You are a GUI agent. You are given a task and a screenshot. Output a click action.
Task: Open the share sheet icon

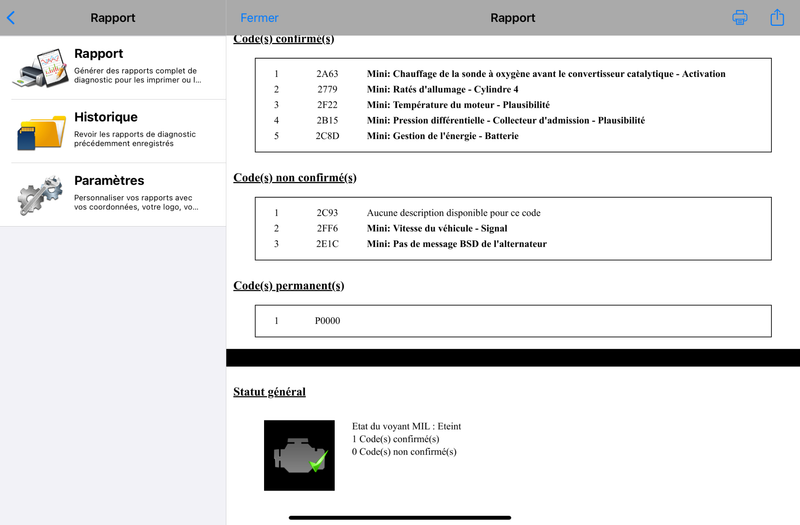coord(777,17)
